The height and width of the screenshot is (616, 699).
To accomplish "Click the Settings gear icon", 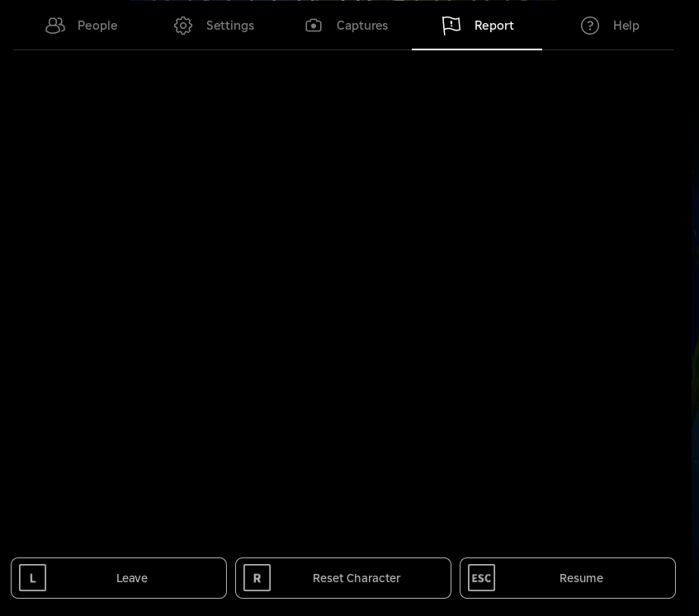I will 183,26.
